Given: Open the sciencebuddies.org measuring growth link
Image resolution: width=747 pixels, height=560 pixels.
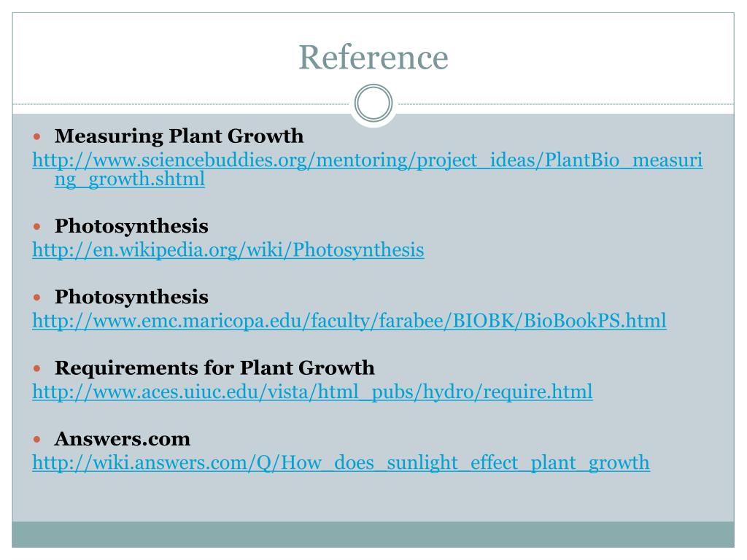Looking at the screenshot, I should point(368,160).
